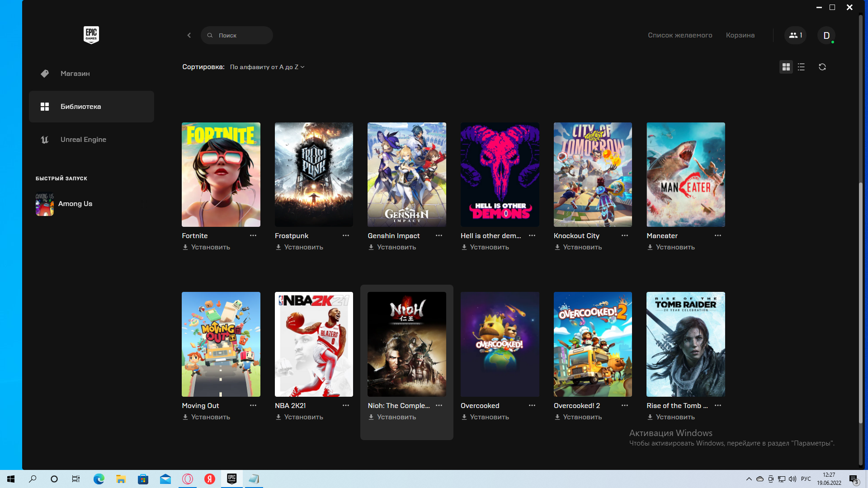Open the Knockout City cover art
868x488 pixels.
(593, 174)
